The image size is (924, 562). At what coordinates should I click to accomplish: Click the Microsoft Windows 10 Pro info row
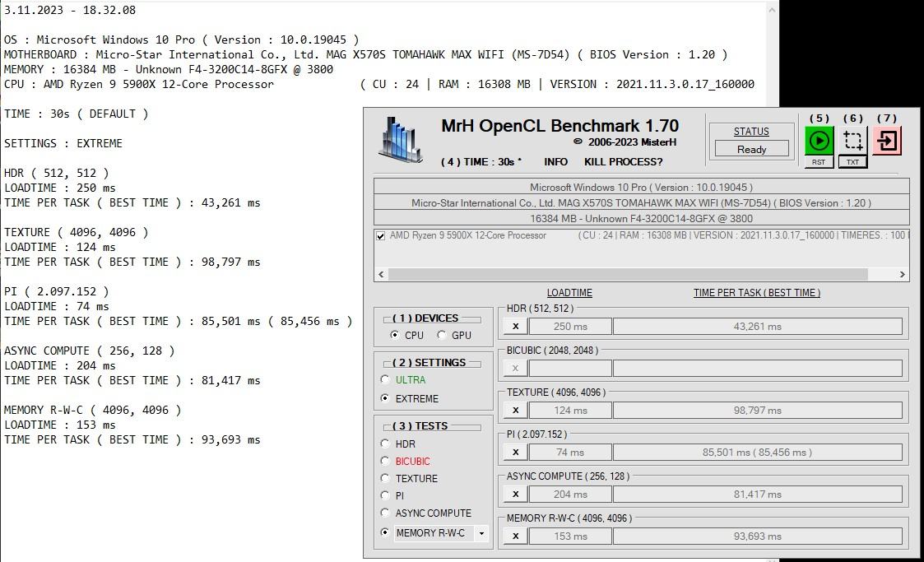pyautogui.click(x=641, y=188)
